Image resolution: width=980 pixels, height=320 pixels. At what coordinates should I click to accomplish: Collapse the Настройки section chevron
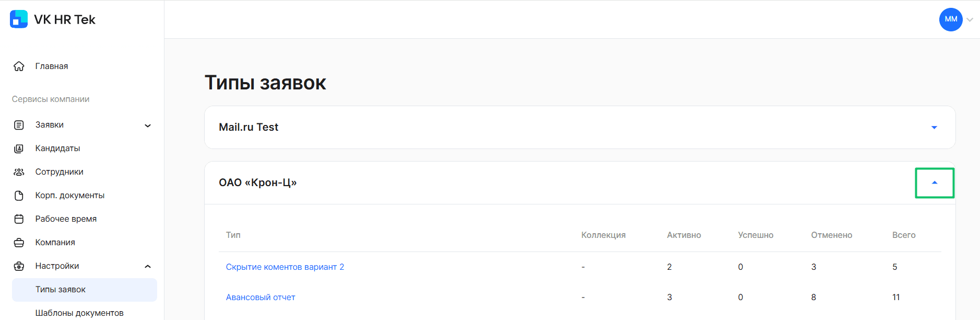tap(148, 266)
